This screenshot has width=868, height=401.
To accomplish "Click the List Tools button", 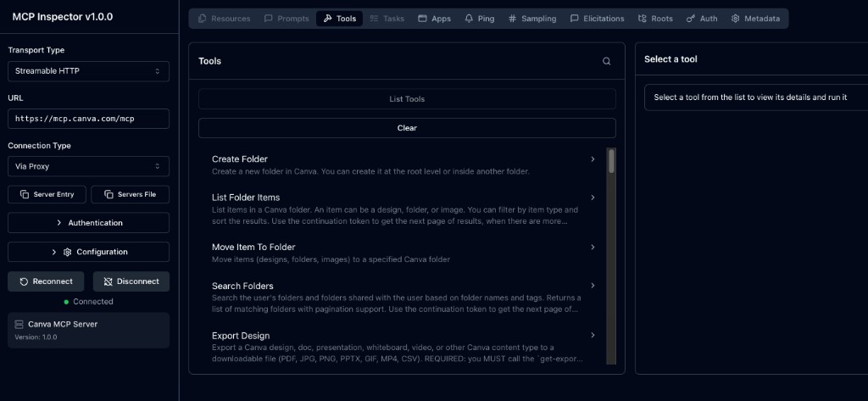I will click(407, 99).
